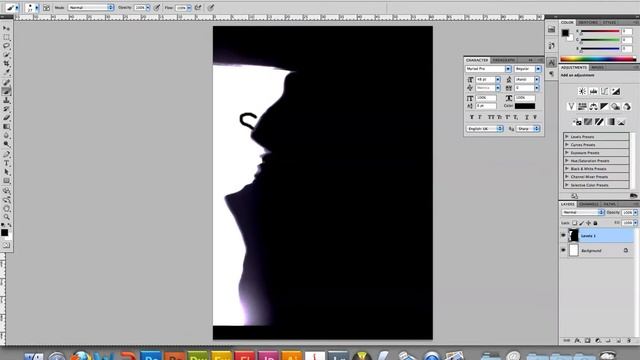Select the Move tool

[x=6, y=29]
